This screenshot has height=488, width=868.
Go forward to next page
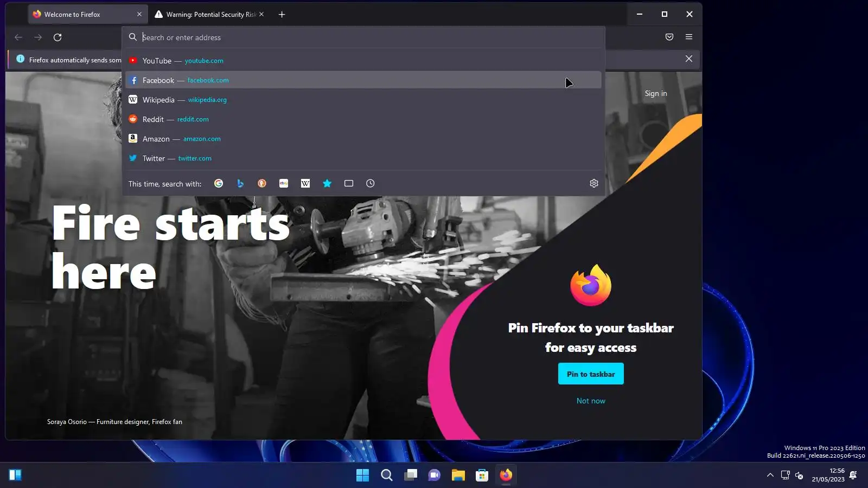38,37
